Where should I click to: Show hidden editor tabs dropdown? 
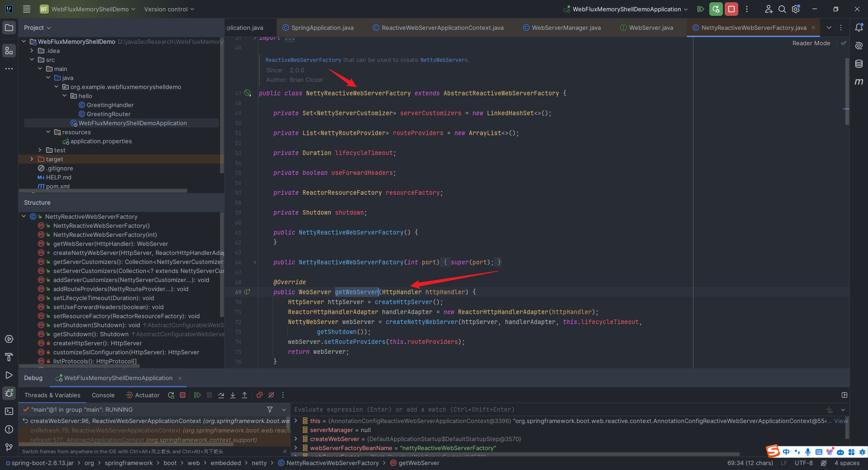point(829,28)
